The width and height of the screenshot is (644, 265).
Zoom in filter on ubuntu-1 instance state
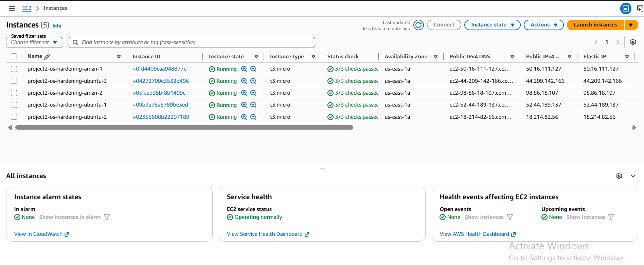click(244, 105)
